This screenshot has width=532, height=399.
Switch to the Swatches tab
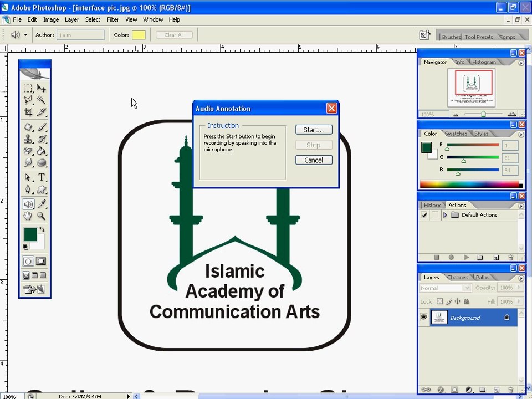[x=456, y=134]
